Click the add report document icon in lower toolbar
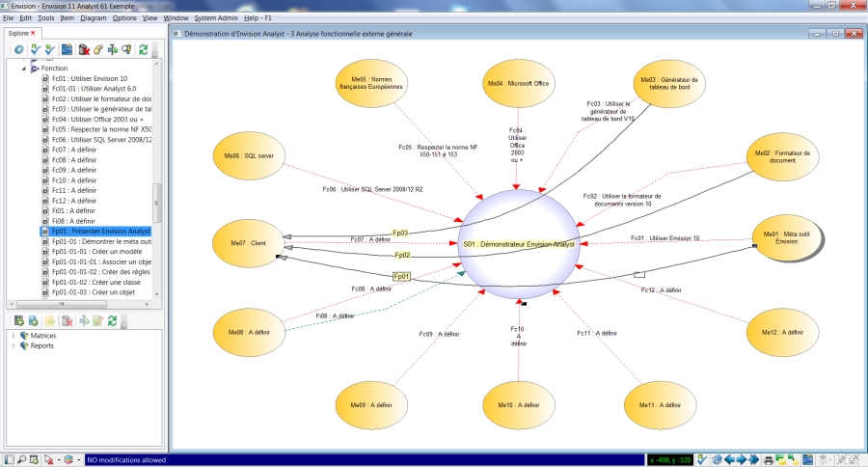This screenshot has height=467, width=868. tap(33, 320)
